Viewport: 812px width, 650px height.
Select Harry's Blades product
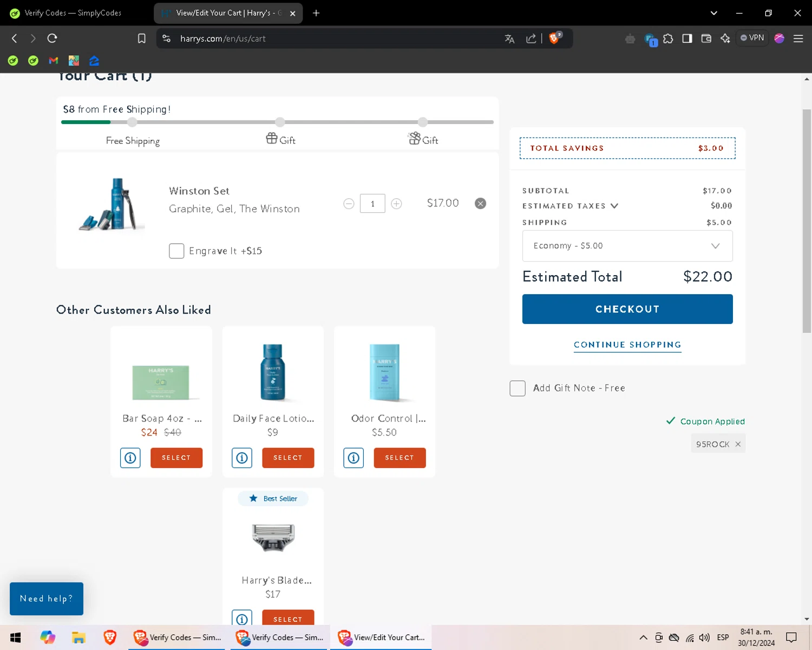click(x=288, y=617)
